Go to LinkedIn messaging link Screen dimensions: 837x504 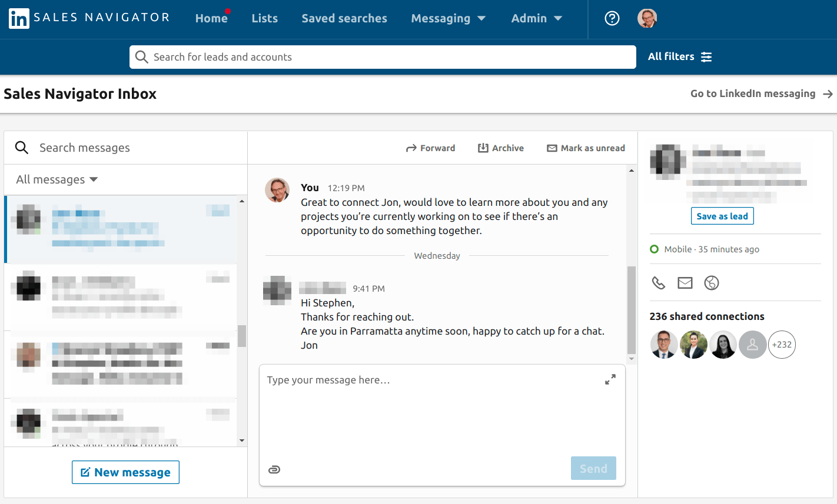(x=762, y=94)
